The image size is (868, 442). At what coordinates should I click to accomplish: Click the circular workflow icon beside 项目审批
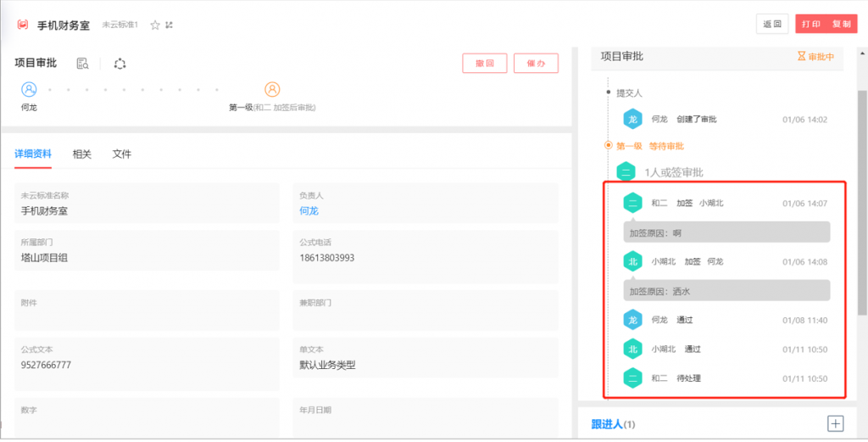(x=120, y=64)
